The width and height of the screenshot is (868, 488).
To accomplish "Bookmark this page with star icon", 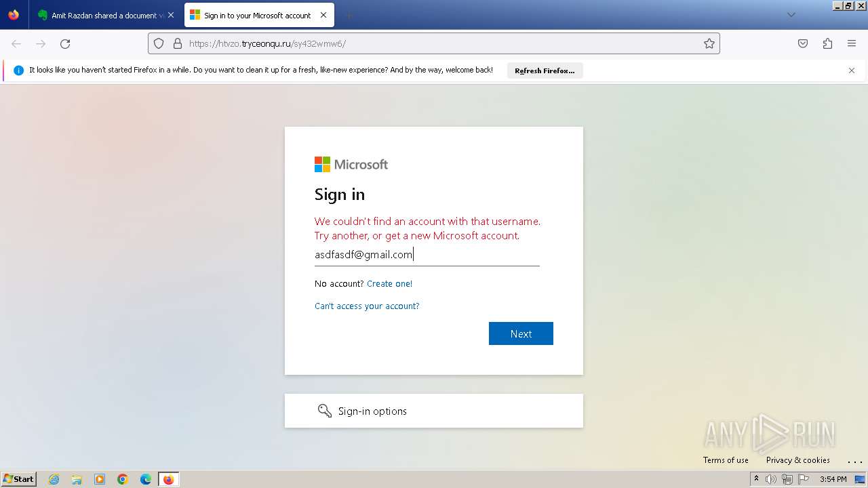I will (x=709, y=43).
